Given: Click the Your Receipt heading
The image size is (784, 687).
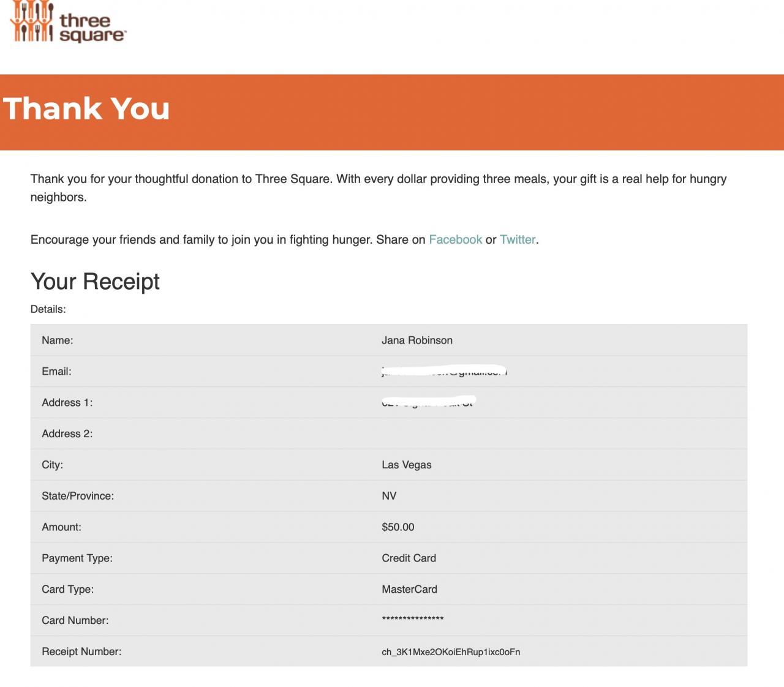Looking at the screenshot, I should [x=95, y=282].
